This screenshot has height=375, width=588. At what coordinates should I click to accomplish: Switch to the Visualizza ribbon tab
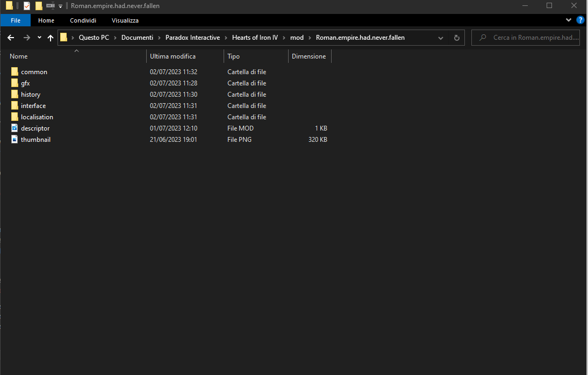coord(125,20)
